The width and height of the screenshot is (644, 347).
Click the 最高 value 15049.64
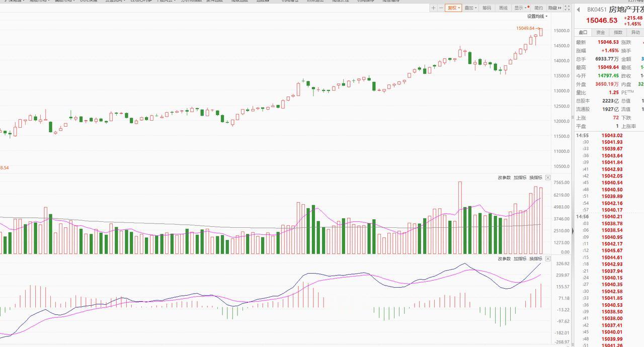(608, 67)
